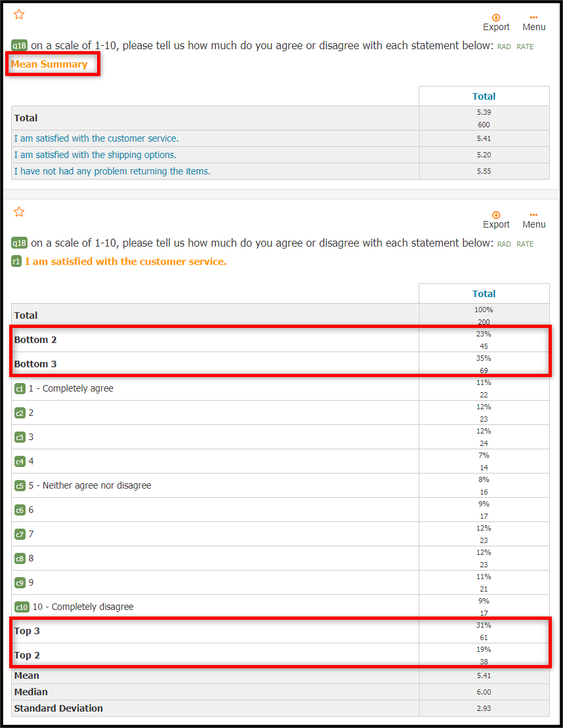The image size is (563, 728).
Task: Click the 5.20 shipping options mean value
Action: point(484,155)
